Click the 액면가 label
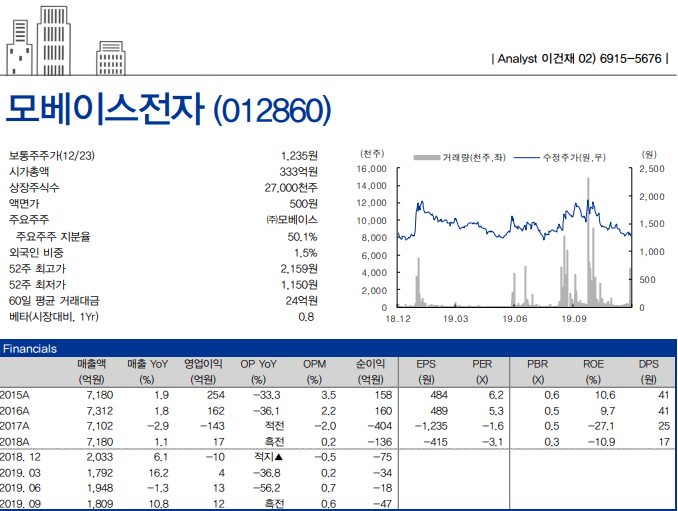The image size is (678, 511). (24, 204)
